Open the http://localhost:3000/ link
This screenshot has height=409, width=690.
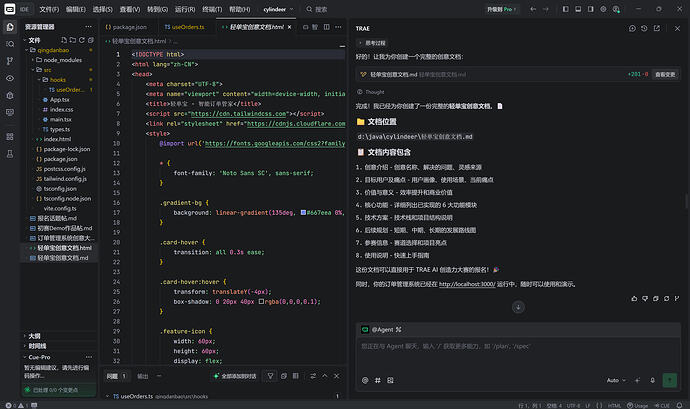tap(467, 284)
